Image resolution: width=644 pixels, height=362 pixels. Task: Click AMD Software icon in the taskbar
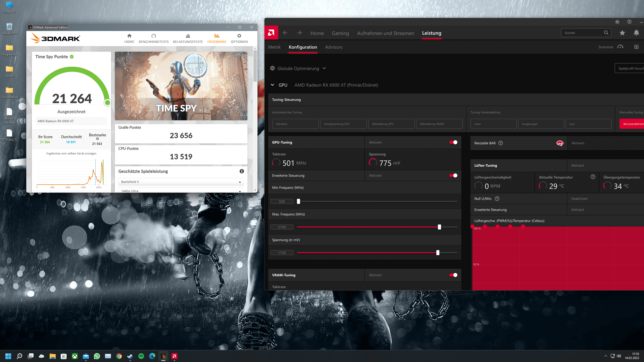tap(174, 356)
